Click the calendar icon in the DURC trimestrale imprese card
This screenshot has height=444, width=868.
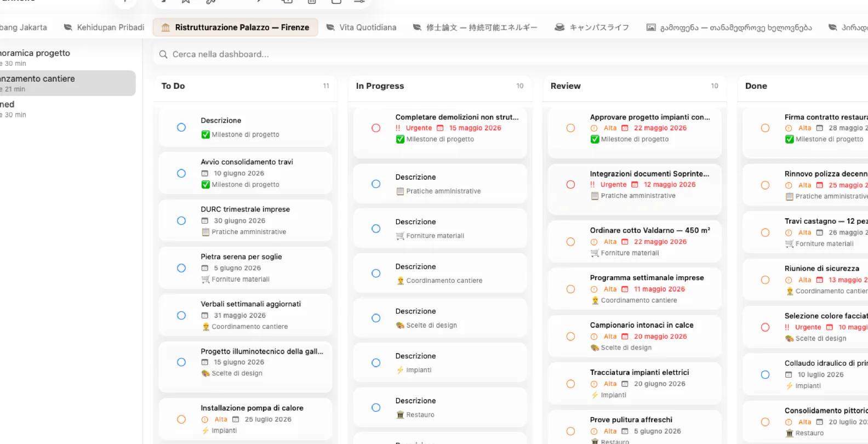[205, 221]
